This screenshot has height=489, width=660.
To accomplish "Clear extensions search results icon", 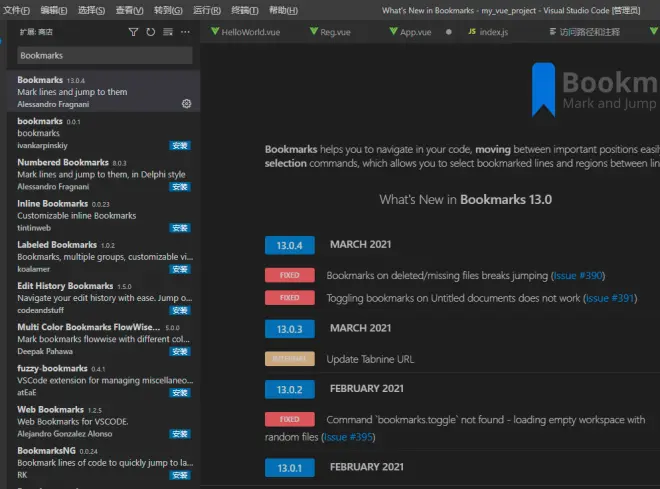I will pyautogui.click(x=168, y=32).
